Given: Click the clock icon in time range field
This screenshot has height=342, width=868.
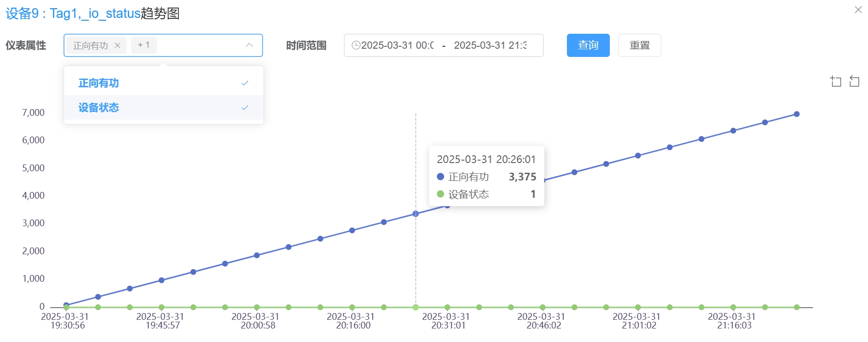Looking at the screenshot, I should (356, 45).
